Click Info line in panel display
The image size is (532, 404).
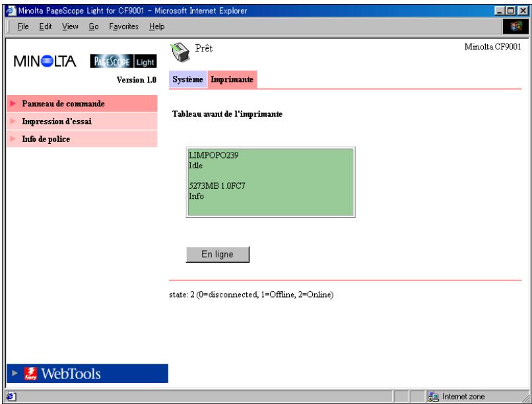(x=197, y=196)
